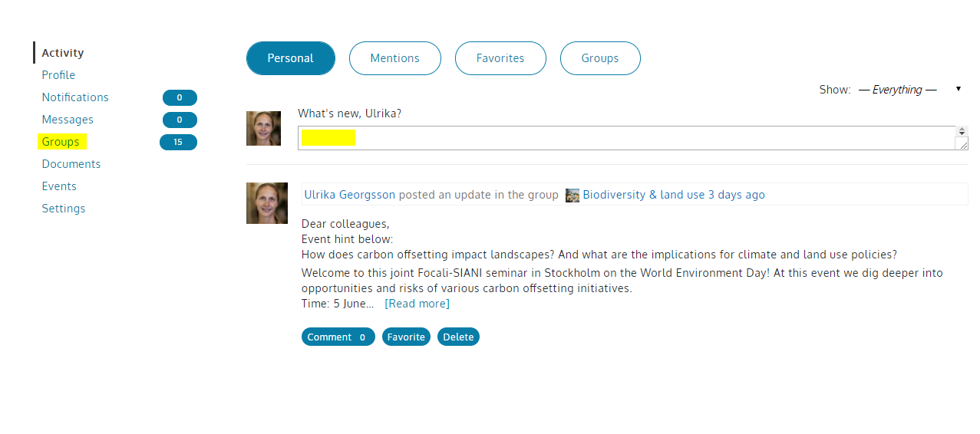Open the Show Everything filter dropdown

tap(909, 90)
